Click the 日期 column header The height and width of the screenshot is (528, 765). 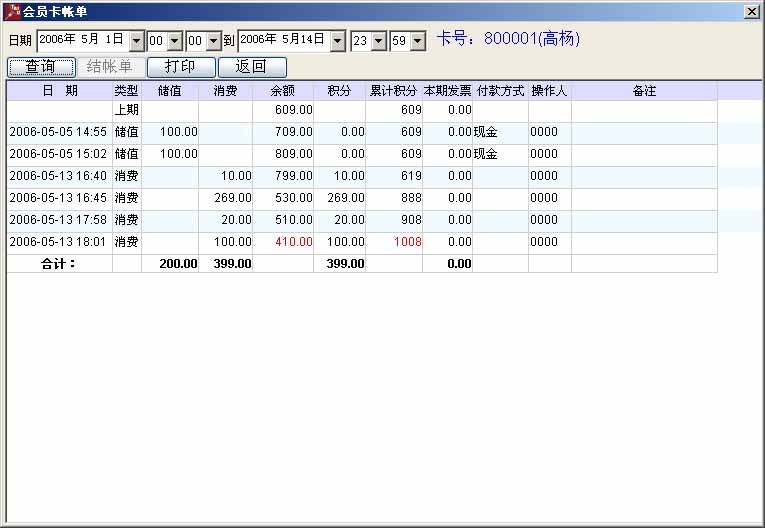click(59, 91)
